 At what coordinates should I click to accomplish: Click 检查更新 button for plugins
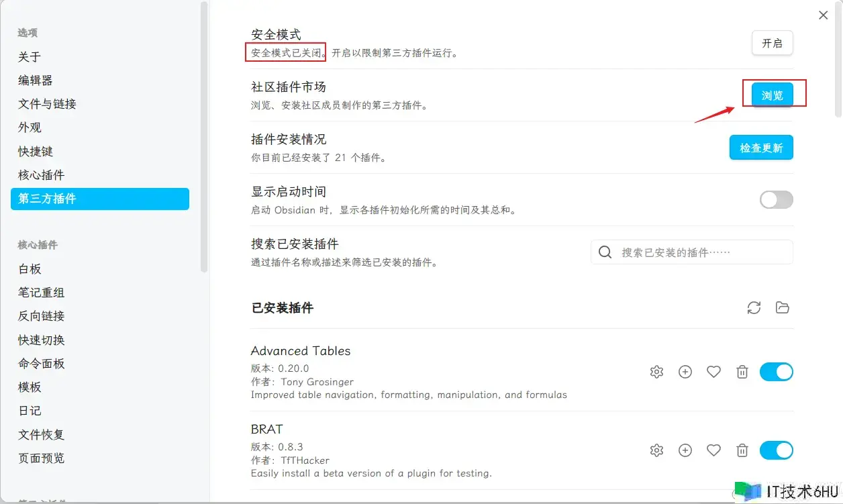tap(761, 148)
